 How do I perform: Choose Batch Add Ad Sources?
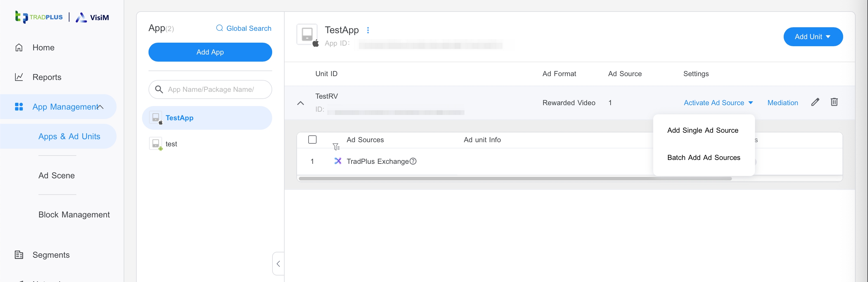point(704,158)
